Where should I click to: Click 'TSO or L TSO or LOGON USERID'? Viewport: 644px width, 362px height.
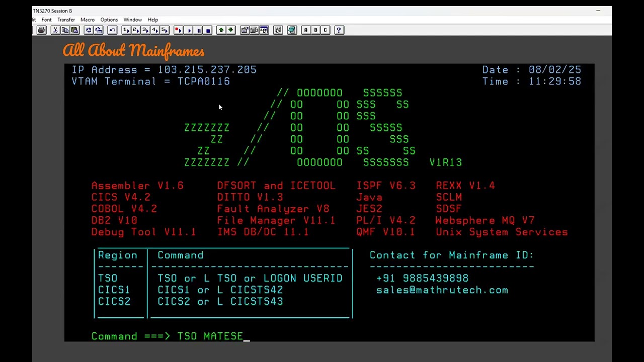[x=250, y=278]
